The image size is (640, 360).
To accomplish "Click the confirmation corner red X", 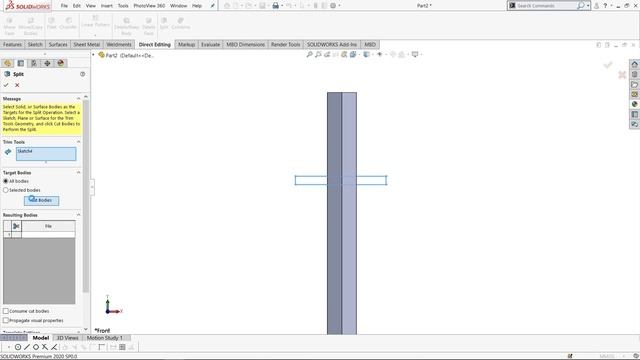I will coord(622,75).
